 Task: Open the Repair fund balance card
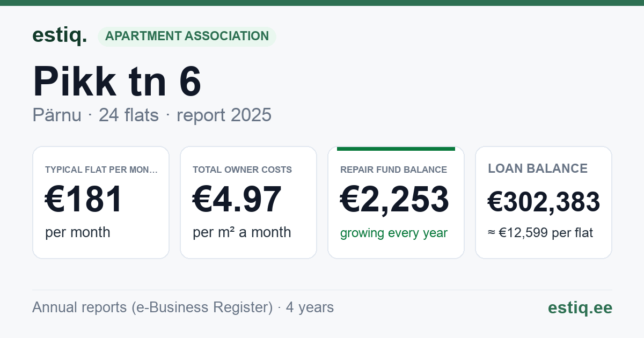pyautogui.click(x=396, y=202)
